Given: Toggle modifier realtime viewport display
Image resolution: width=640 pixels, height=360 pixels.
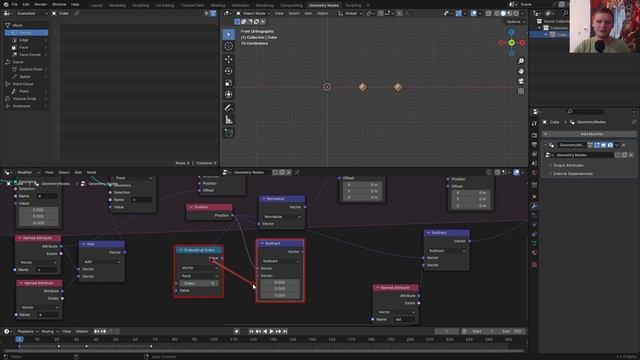Looking at the screenshot, I should point(603,145).
